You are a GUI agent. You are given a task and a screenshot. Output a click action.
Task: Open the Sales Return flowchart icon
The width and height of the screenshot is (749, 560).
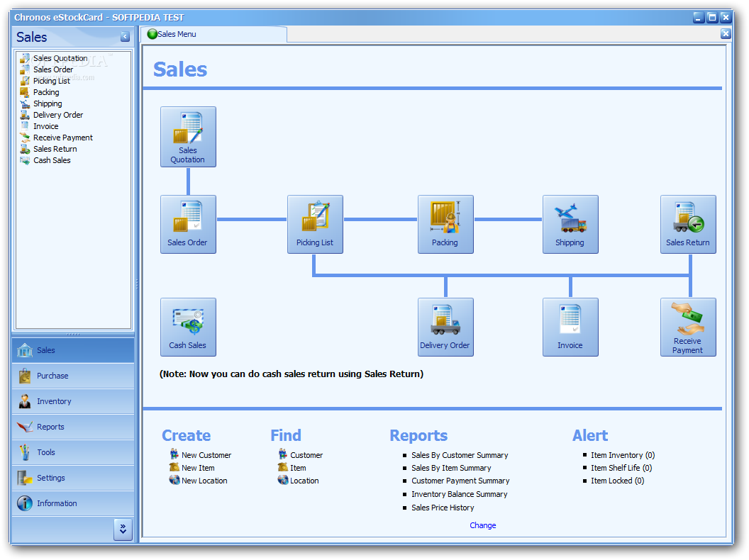click(688, 225)
